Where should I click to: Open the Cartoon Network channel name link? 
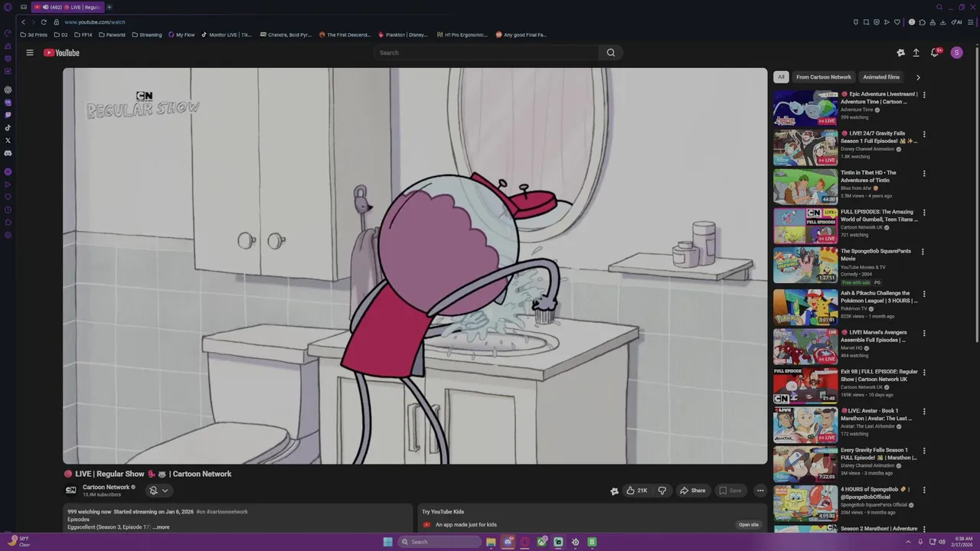coord(106,487)
